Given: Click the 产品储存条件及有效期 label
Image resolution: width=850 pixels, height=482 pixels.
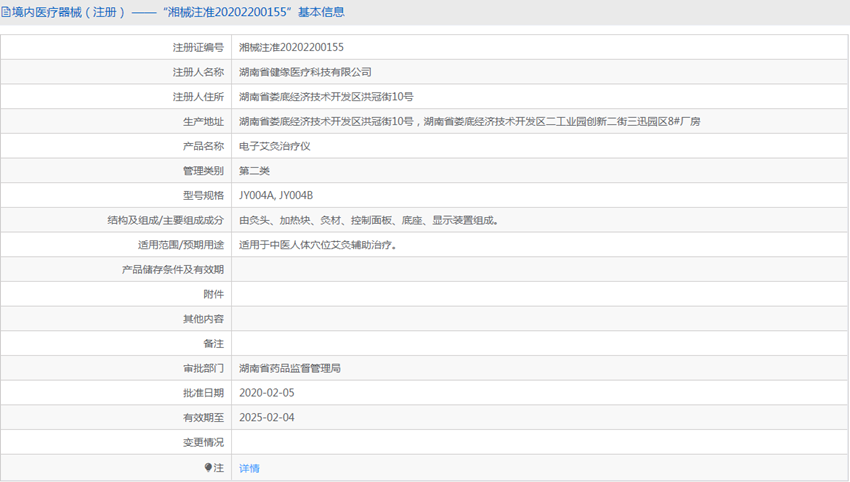Looking at the screenshot, I should pos(172,269).
